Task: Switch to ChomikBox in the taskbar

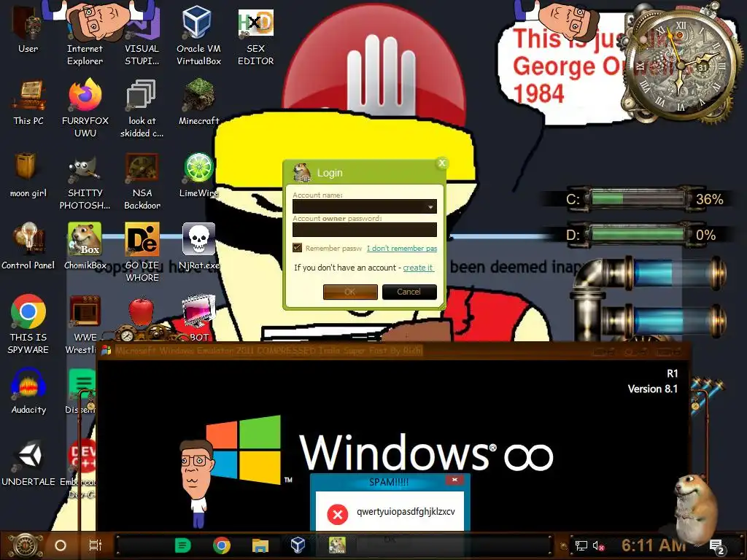Action: click(x=337, y=545)
